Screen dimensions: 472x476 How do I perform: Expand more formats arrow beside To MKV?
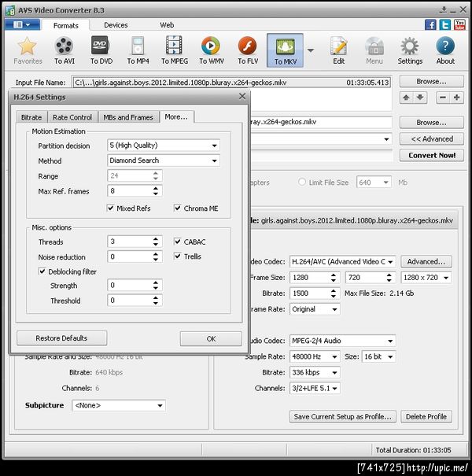coord(311,50)
